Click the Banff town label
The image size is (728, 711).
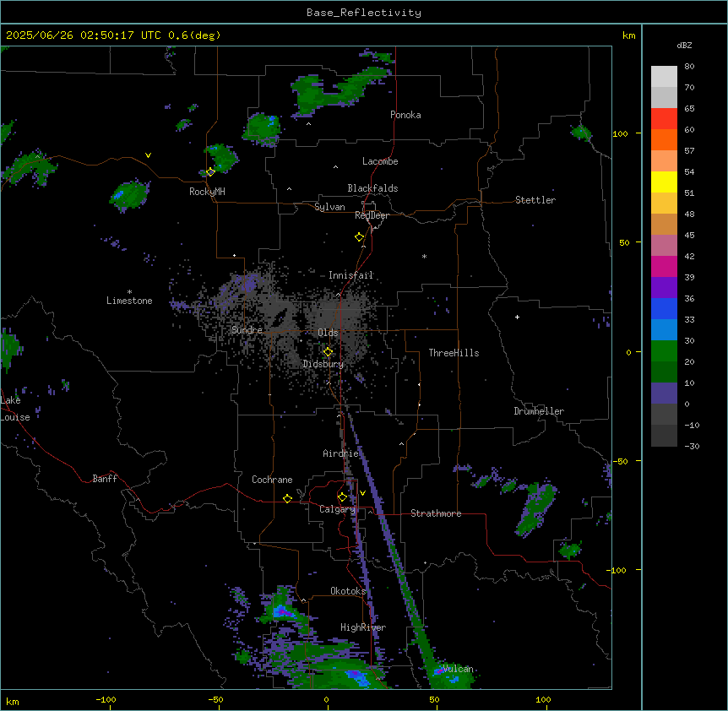(x=105, y=479)
